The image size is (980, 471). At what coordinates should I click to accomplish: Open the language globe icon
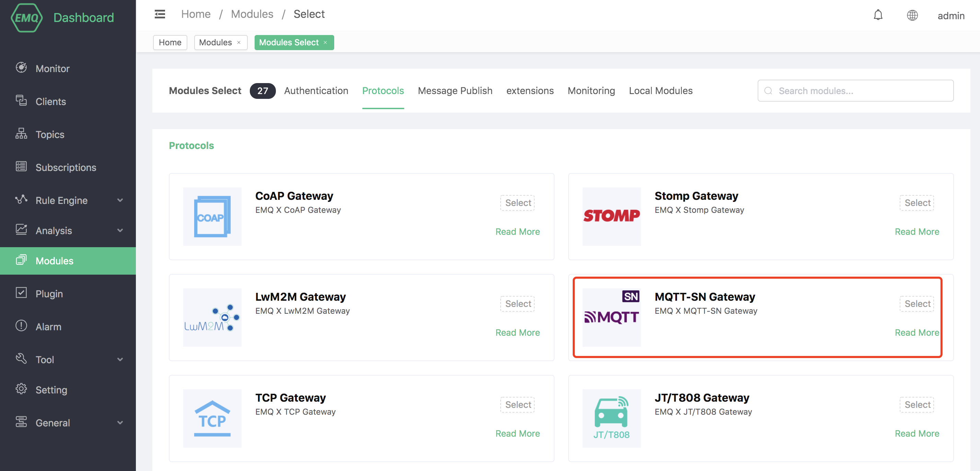(x=912, y=15)
